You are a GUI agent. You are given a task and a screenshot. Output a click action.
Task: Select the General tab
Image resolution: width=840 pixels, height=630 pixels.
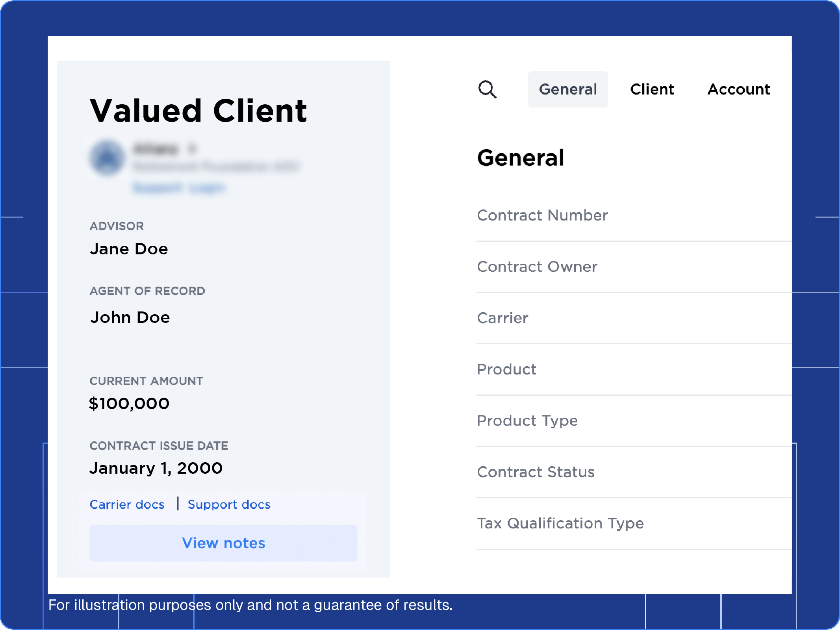pyautogui.click(x=568, y=89)
